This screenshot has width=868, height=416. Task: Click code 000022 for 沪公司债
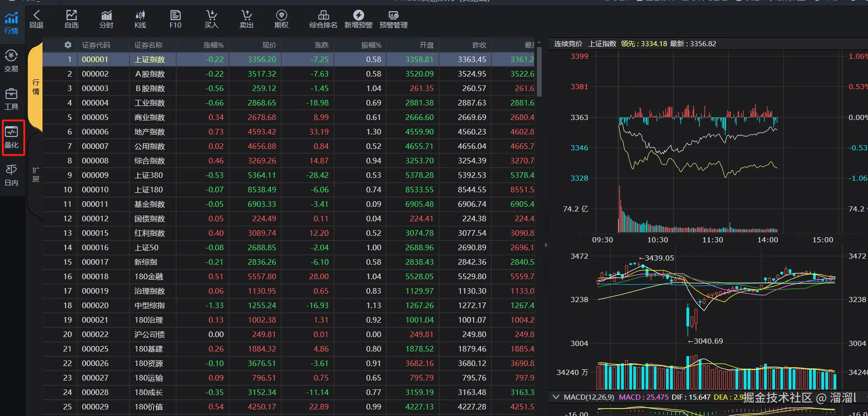point(95,334)
